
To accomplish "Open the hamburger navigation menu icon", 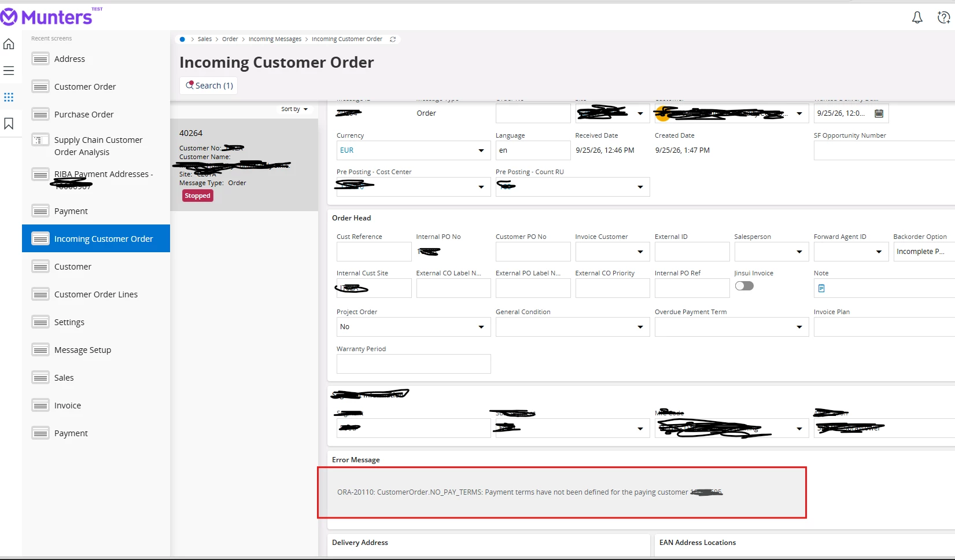I will [9, 71].
